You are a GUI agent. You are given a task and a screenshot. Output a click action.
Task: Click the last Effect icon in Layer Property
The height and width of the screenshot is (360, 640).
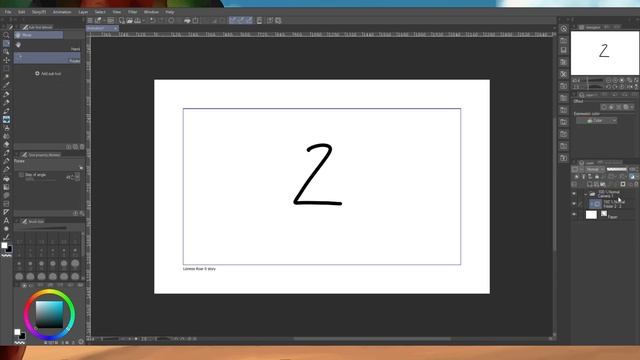[626, 107]
